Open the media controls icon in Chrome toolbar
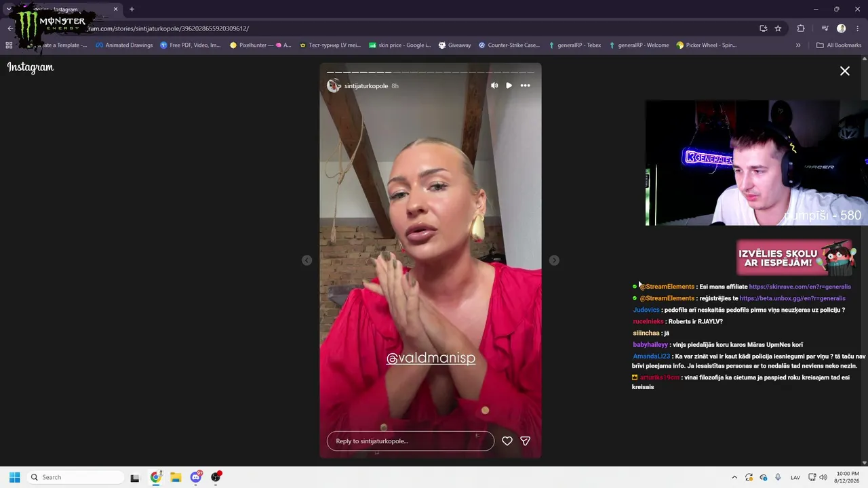This screenshot has height=488, width=868. click(x=825, y=28)
